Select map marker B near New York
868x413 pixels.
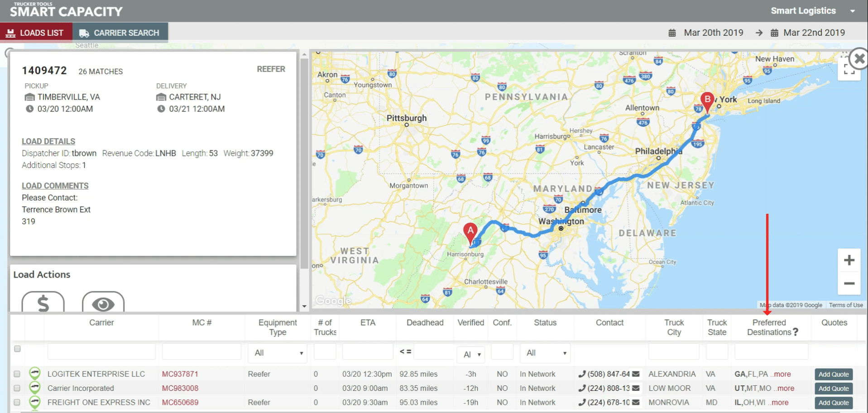(x=707, y=103)
